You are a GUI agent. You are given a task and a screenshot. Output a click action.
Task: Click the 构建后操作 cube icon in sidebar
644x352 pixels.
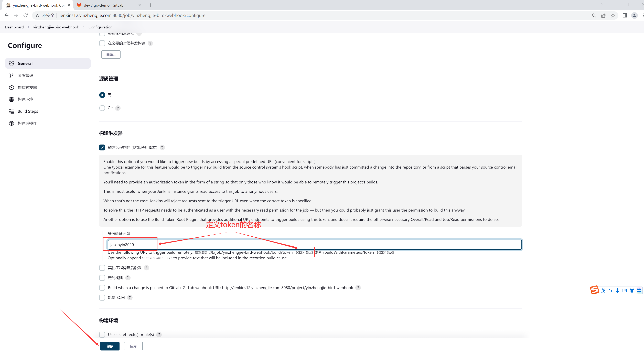pyautogui.click(x=12, y=123)
